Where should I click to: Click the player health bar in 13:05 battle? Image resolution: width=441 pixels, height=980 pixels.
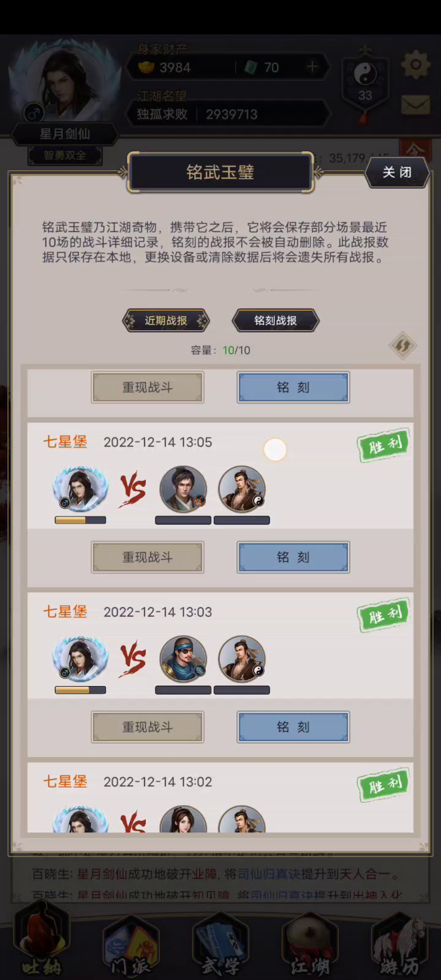[80, 520]
